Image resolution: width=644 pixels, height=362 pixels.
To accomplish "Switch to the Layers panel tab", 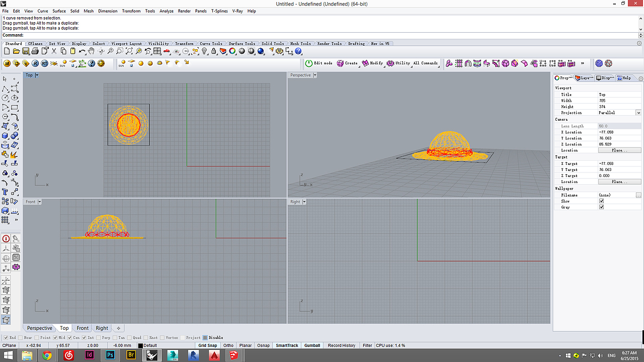I will pos(585,78).
